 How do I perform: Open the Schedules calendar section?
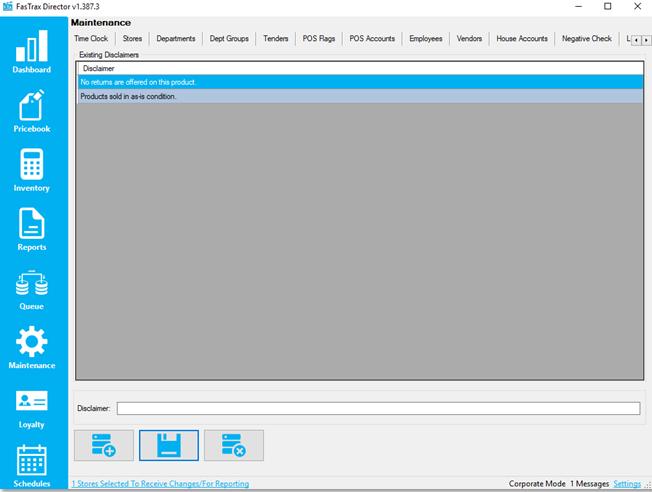32,466
